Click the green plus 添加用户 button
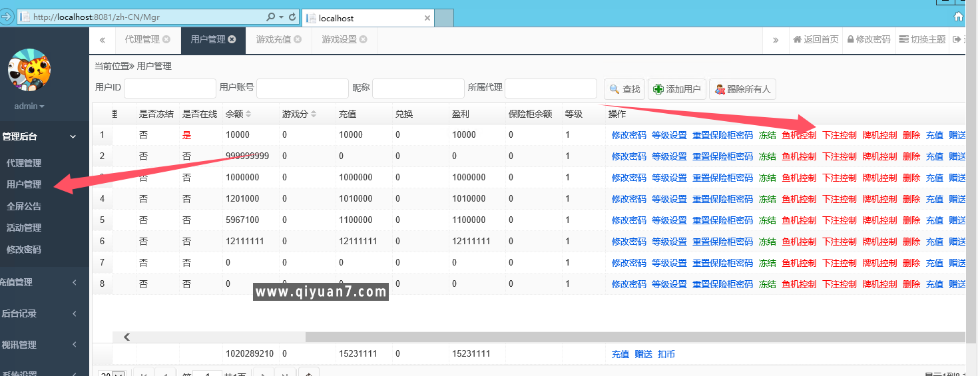This screenshot has height=376, width=980. (677, 89)
